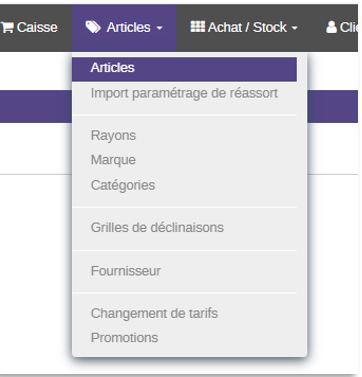Select Promotions from the dropdown
362x377 pixels.
tap(184, 338)
